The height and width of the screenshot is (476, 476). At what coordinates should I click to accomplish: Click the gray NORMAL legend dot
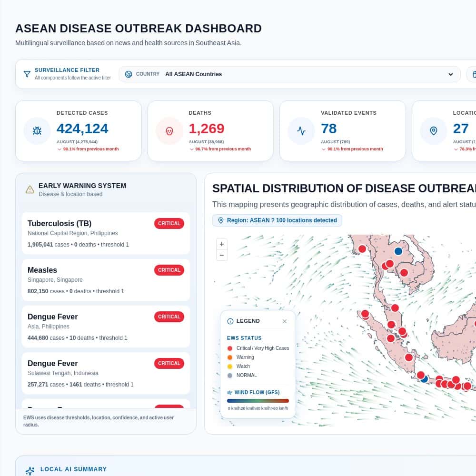(x=230, y=376)
